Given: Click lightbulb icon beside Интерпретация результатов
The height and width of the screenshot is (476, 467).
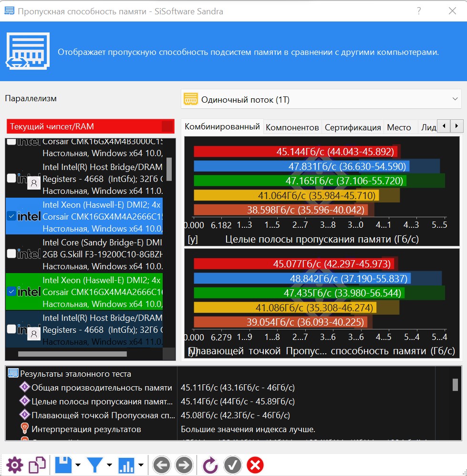Looking at the screenshot, I should point(24,429).
